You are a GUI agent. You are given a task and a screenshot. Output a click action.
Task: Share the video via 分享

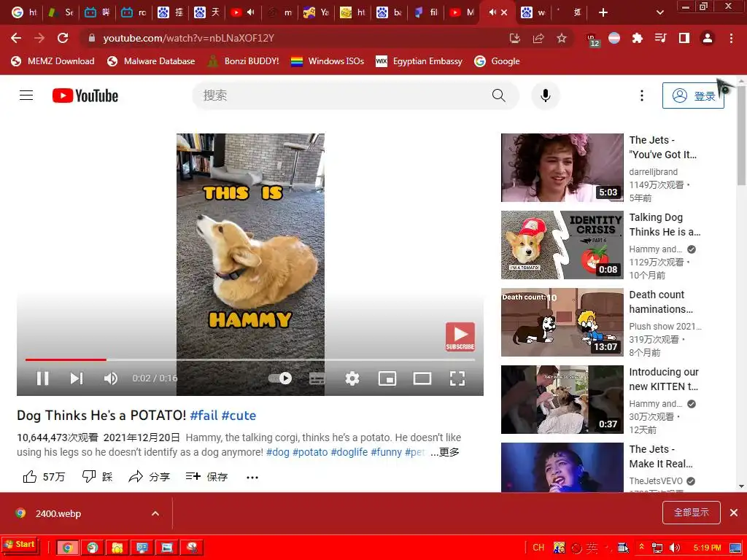click(149, 477)
